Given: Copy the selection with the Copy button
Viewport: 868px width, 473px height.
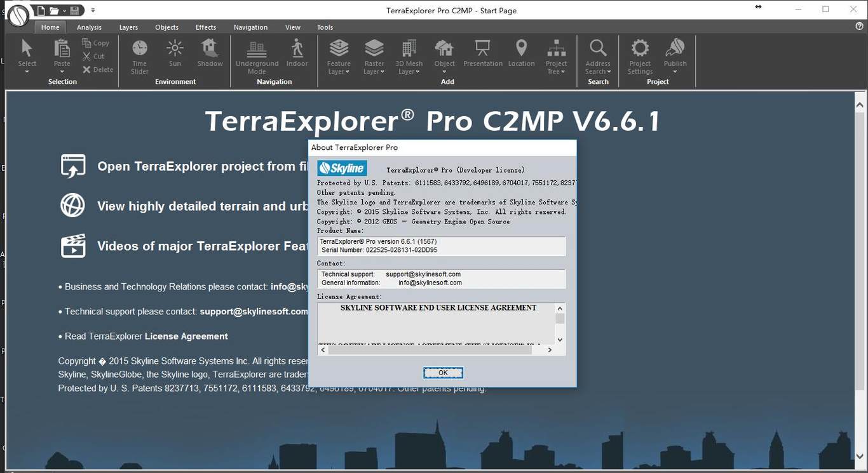Looking at the screenshot, I should [96, 43].
